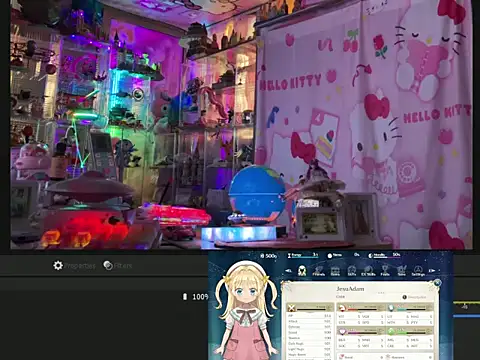
Task: Click the HP stat row
Action: pyautogui.click(x=309, y=316)
